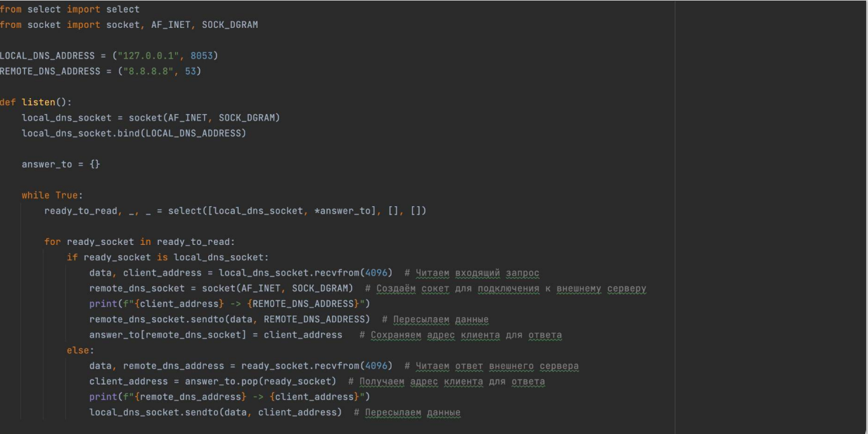Click the comment "Сохраняем адрес клиента для ответа"
The width and height of the screenshot is (868, 434).
click(x=461, y=335)
